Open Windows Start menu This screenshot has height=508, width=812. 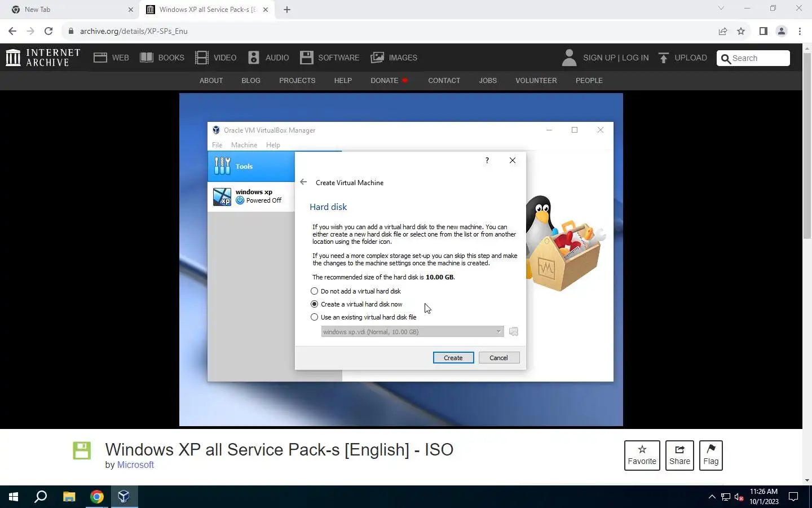14,497
